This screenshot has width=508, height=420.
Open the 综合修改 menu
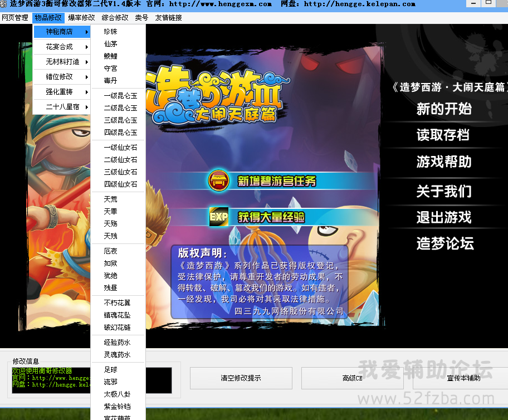pos(115,17)
